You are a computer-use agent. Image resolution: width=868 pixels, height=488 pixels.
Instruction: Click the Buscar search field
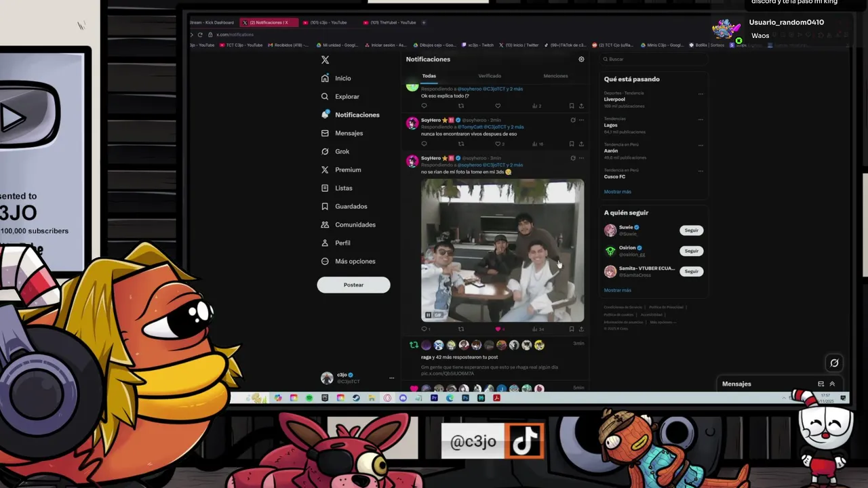click(653, 59)
